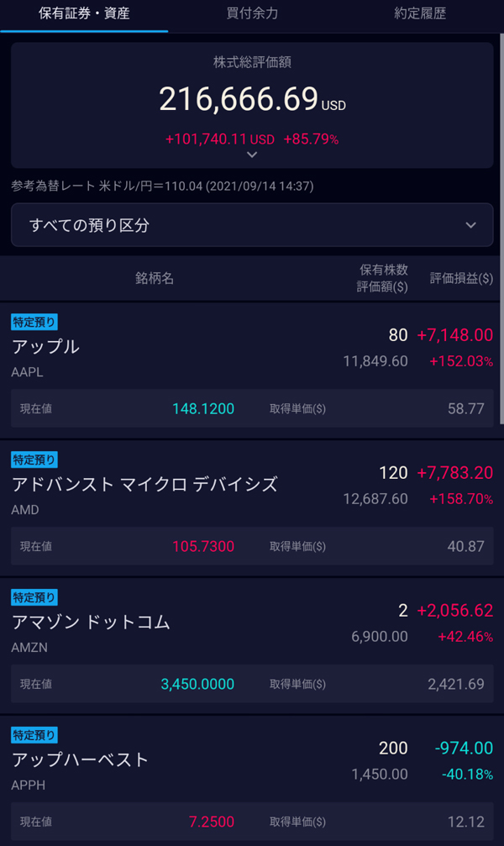The image size is (504, 846).
Task: Click the 特定預り badge above アップル
Action: (x=34, y=322)
